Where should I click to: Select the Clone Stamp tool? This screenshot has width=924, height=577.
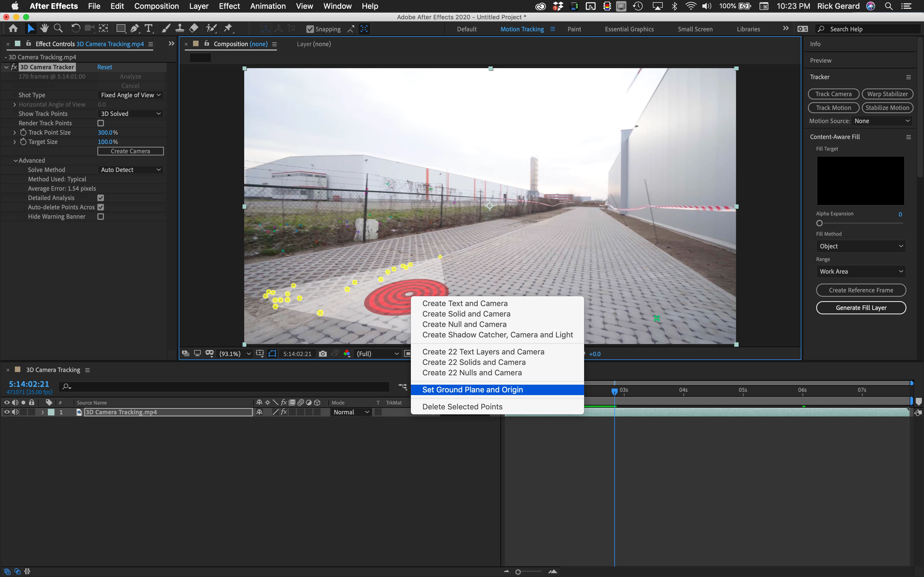tap(180, 28)
